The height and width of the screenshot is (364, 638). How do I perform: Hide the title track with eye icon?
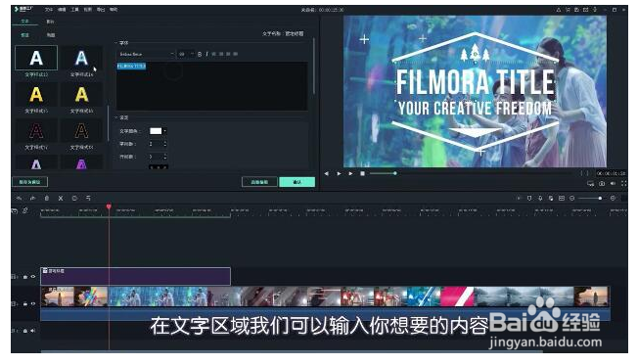click(x=33, y=277)
